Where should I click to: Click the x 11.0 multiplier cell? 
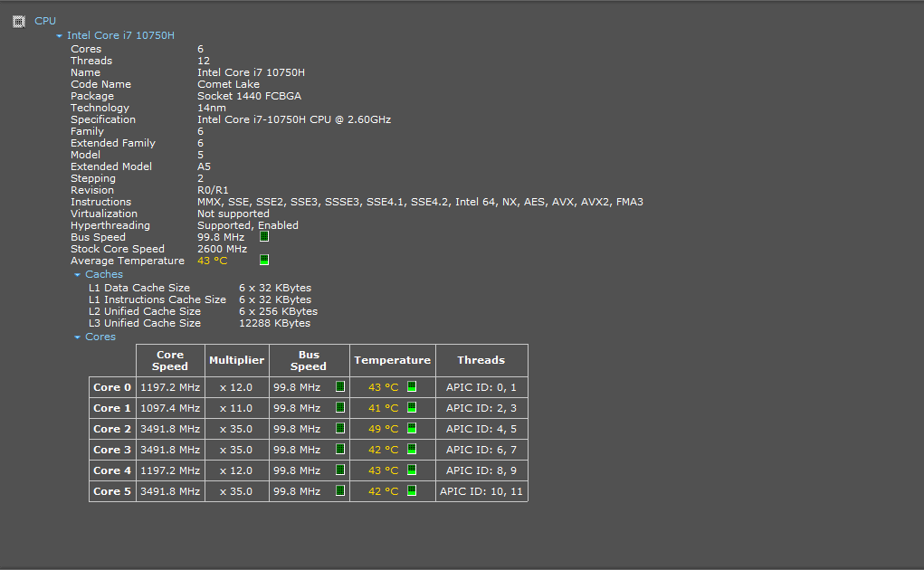click(x=237, y=408)
